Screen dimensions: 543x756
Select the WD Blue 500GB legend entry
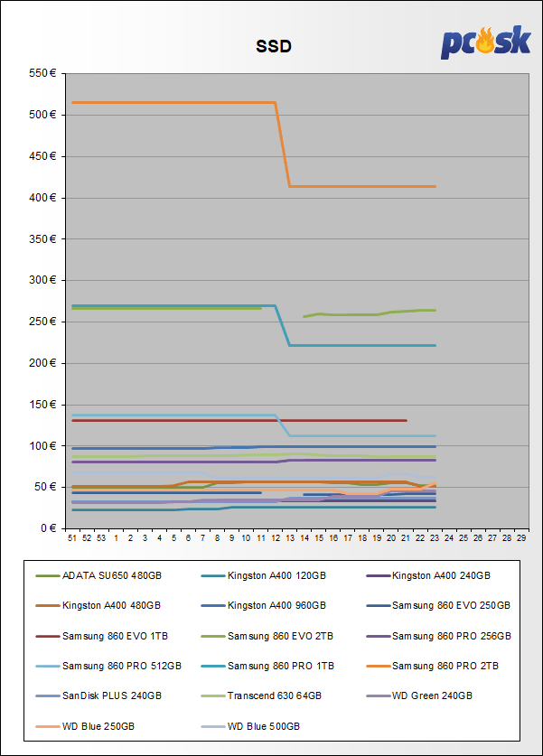(x=251, y=726)
